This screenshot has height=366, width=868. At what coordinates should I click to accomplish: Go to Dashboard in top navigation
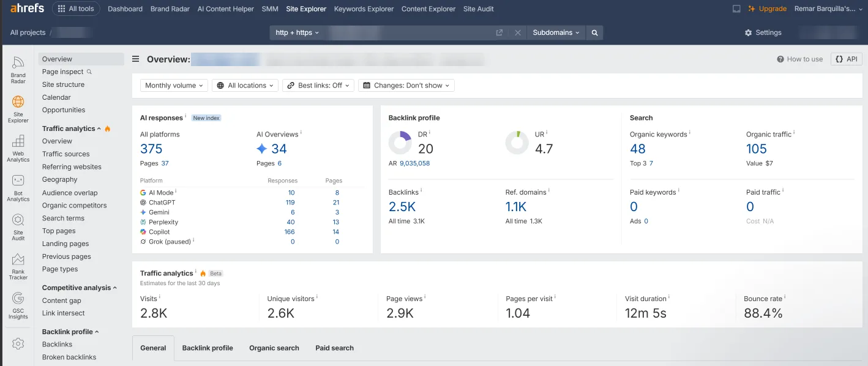click(x=125, y=9)
